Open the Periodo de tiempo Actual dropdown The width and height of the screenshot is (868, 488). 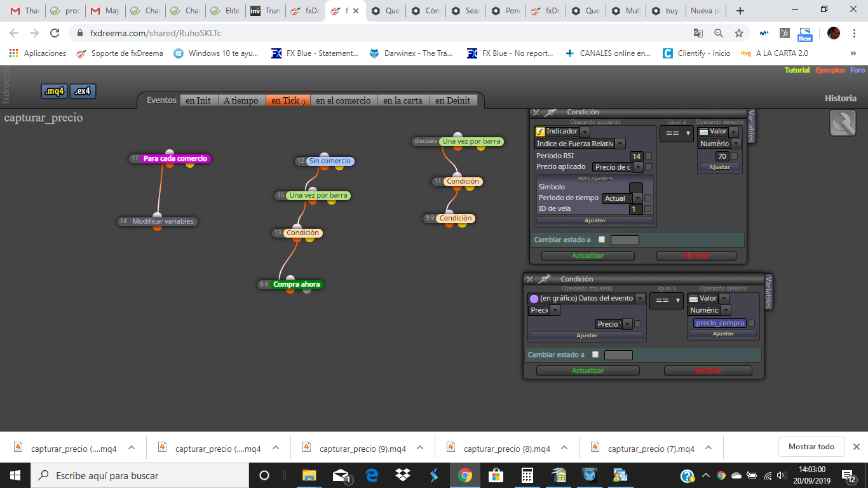(x=637, y=198)
